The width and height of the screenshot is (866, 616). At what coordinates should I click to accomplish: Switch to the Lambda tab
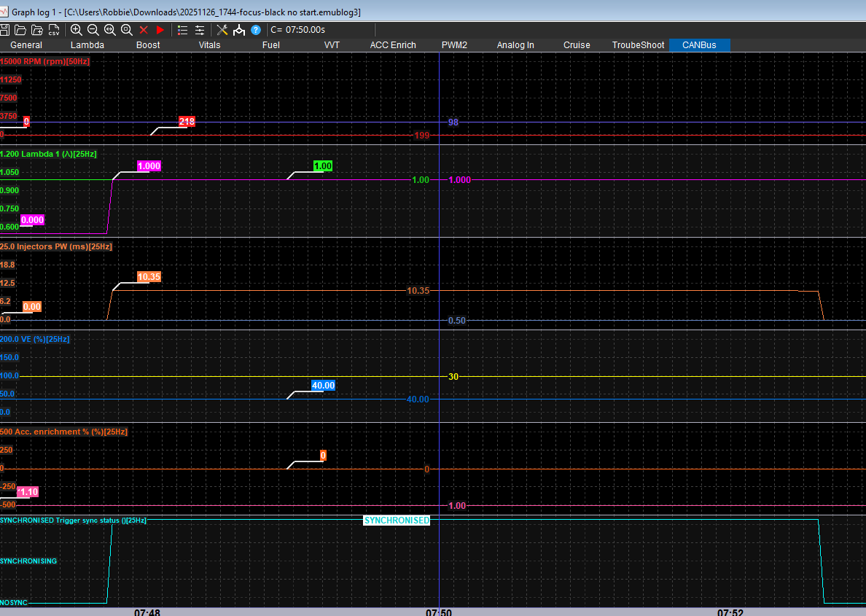click(87, 45)
